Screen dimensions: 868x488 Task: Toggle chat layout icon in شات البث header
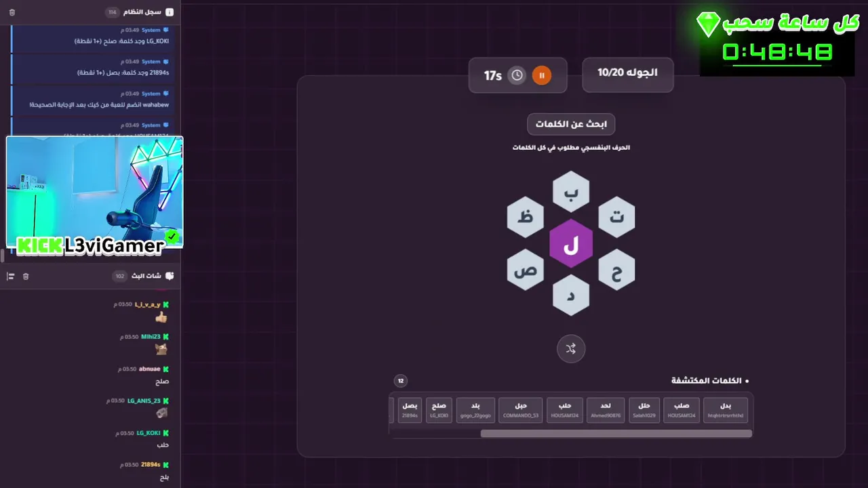pos(10,276)
